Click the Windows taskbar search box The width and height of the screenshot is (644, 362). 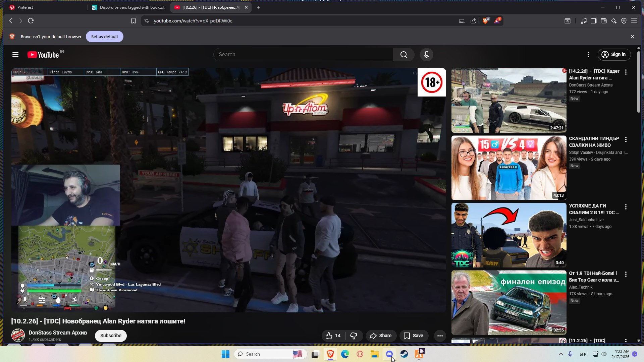click(x=270, y=354)
